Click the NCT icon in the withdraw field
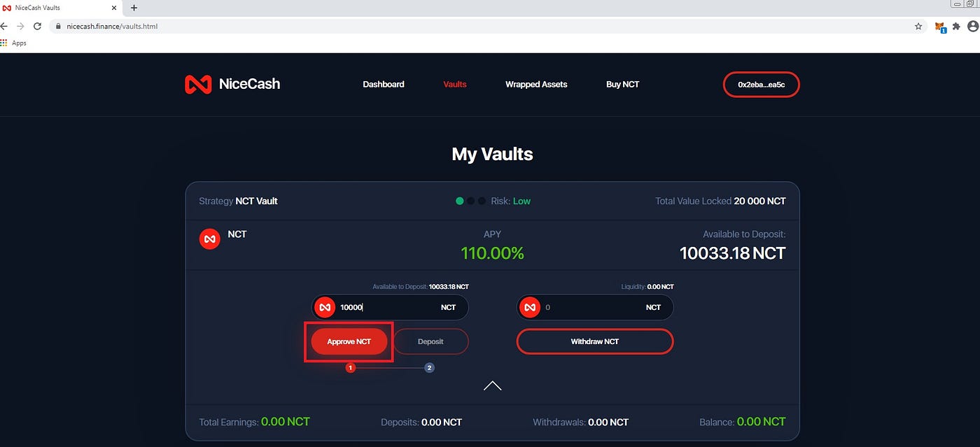The image size is (980, 447). pos(530,307)
